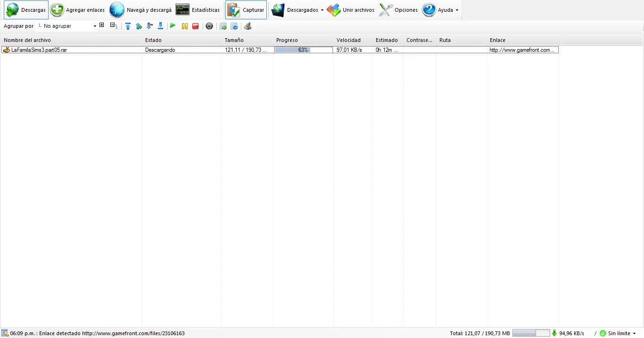Open Opciones settings
Image resolution: width=644 pixels, height=338 pixels.
point(399,10)
